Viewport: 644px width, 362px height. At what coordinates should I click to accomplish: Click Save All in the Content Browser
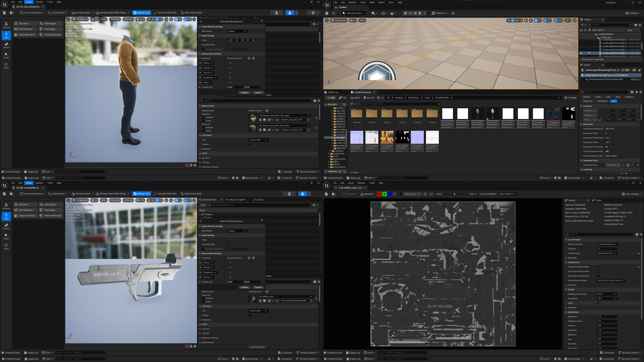(x=368, y=98)
